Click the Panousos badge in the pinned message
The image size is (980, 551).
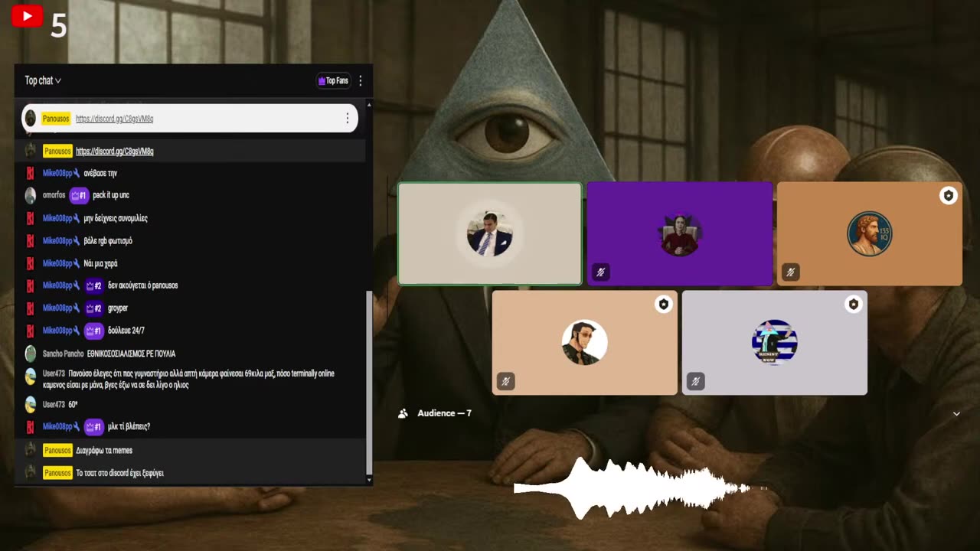(57, 119)
